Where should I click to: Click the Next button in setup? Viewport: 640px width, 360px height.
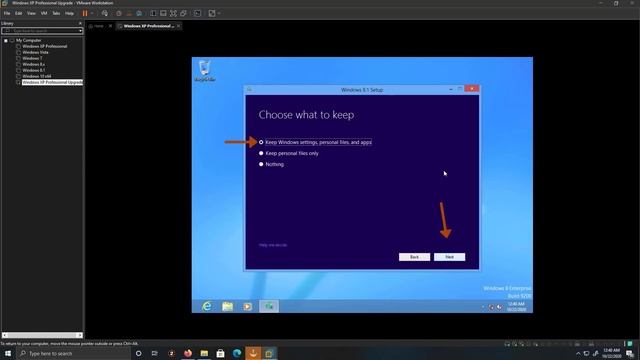(449, 257)
